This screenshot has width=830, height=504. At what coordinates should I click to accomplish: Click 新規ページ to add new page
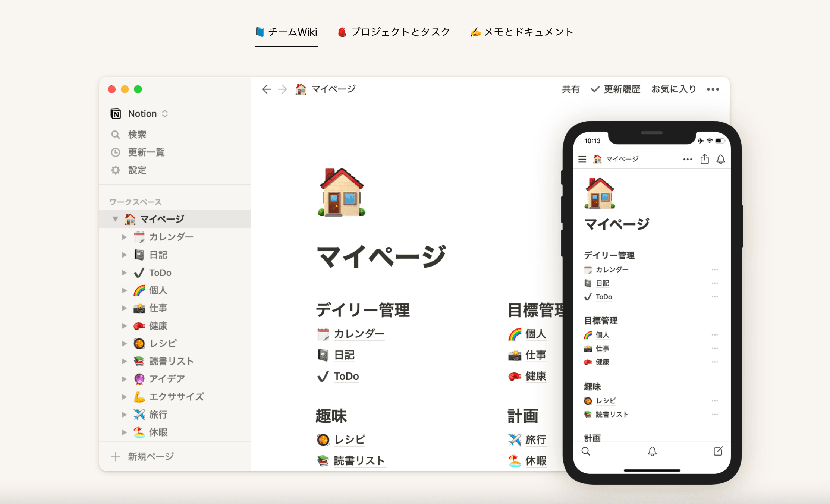point(151,456)
